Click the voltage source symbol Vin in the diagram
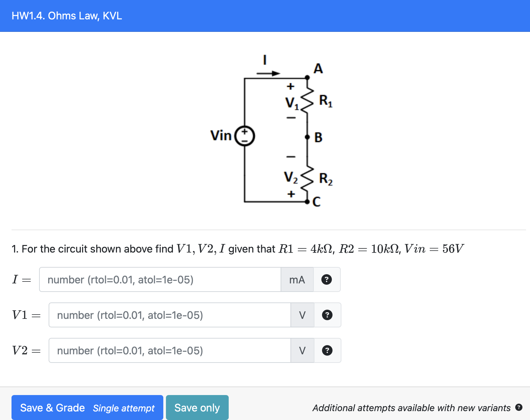 [244, 136]
